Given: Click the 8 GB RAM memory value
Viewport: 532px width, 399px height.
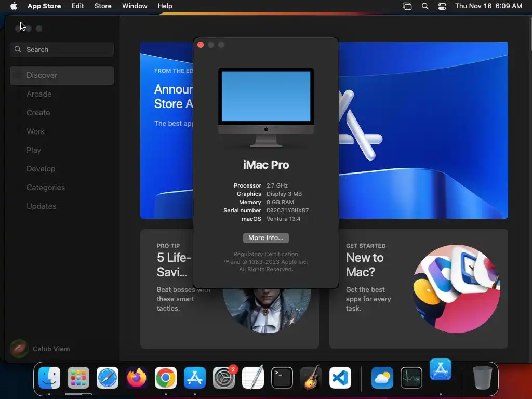Looking at the screenshot, I should coord(280,202).
